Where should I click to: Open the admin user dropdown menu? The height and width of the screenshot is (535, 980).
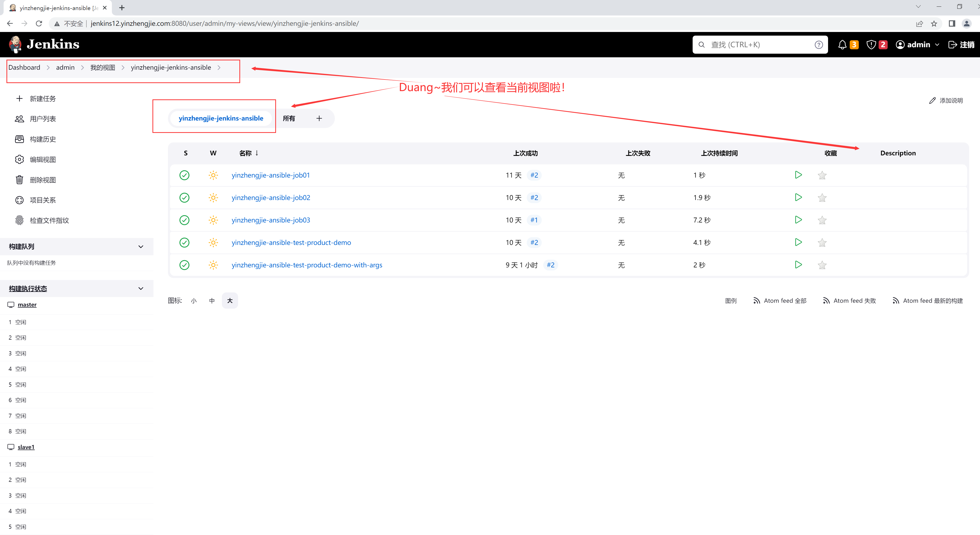(x=937, y=45)
